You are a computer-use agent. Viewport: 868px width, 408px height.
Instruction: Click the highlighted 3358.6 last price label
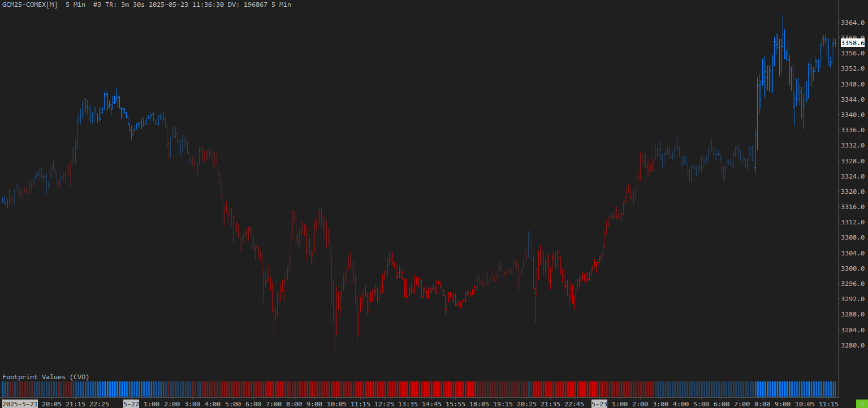click(852, 43)
